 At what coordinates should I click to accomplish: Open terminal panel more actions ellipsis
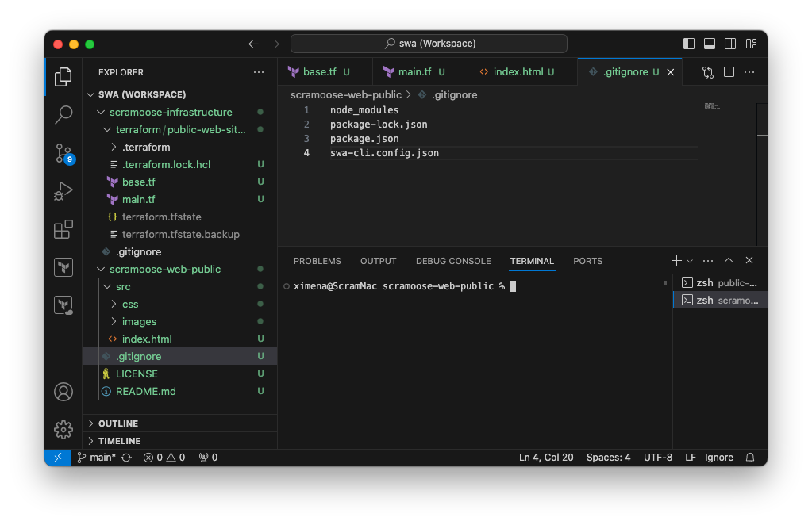pyautogui.click(x=707, y=261)
